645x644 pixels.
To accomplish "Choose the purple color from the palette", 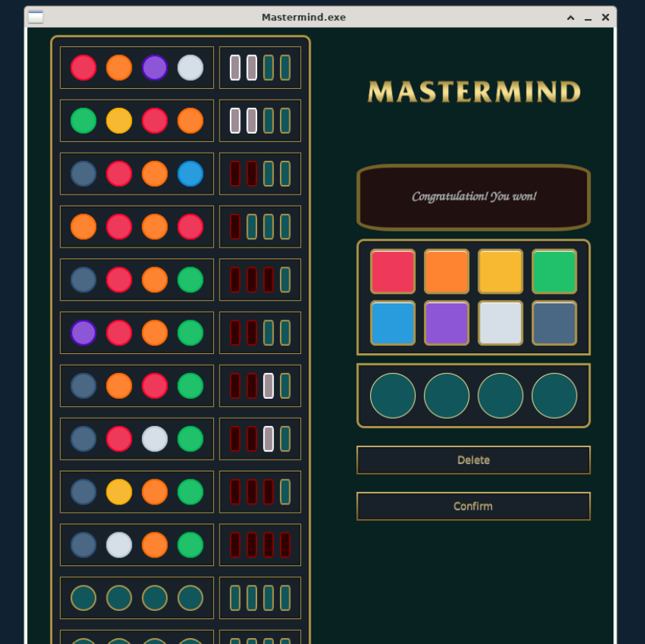I will 446,323.
